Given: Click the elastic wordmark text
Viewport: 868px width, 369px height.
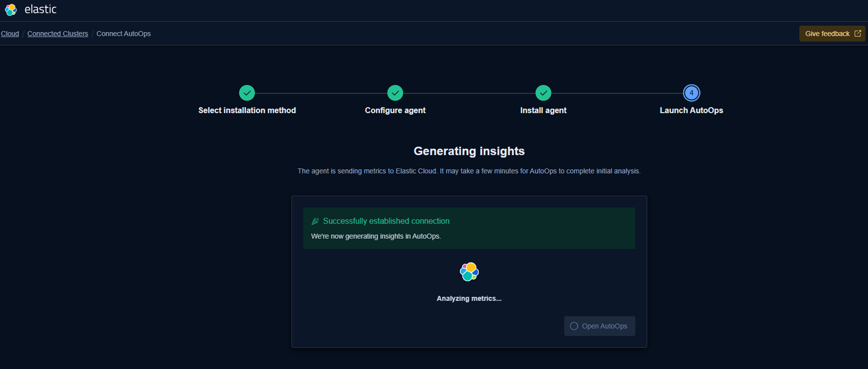Looking at the screenshot, I should point(40,9).
